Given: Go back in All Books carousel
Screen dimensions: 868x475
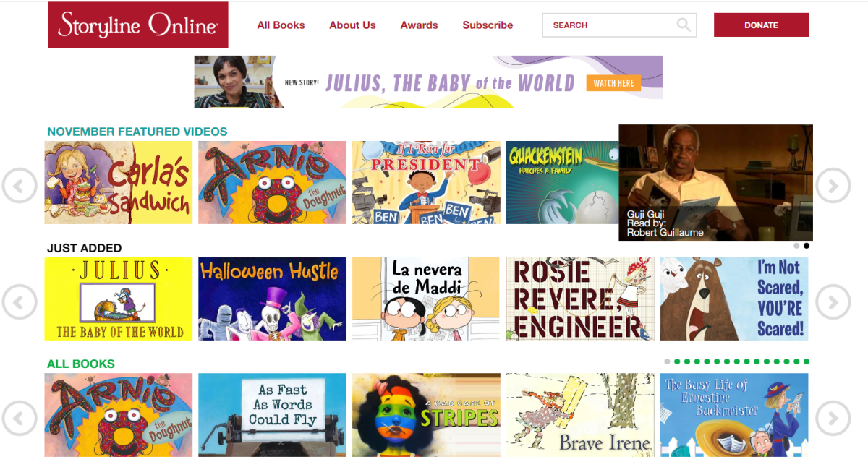Looking at the screenshot, I should tap(19, 418).
